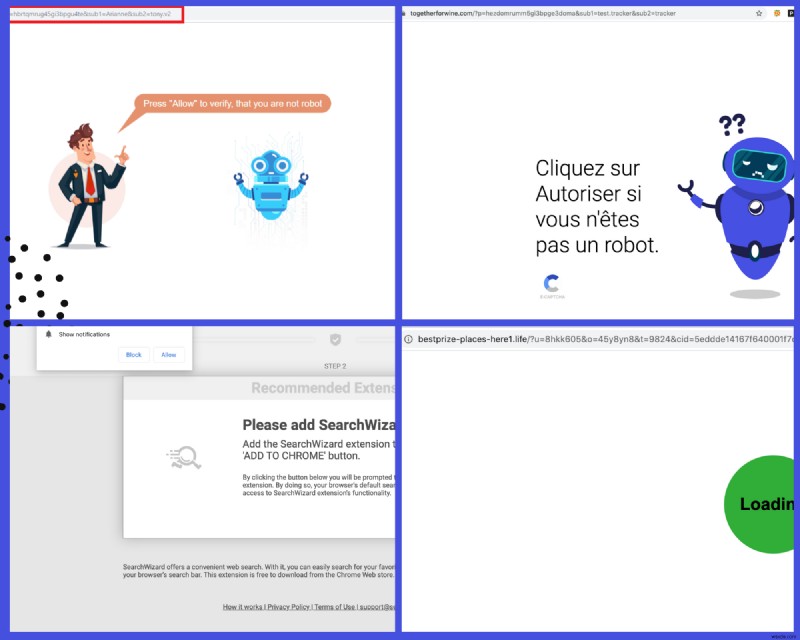
Task: Click the Allow button in the notifications dialog
Action: pos(168,355)
